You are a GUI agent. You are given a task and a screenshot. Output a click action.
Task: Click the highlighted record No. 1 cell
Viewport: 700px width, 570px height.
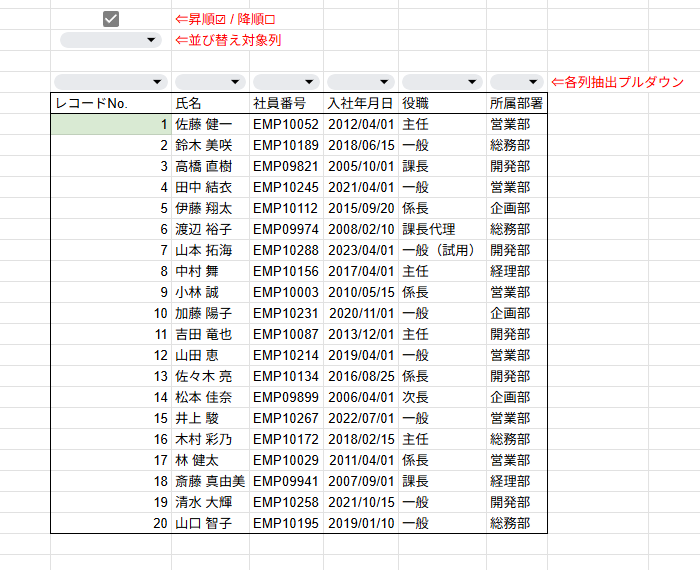(x=111, y=124)
